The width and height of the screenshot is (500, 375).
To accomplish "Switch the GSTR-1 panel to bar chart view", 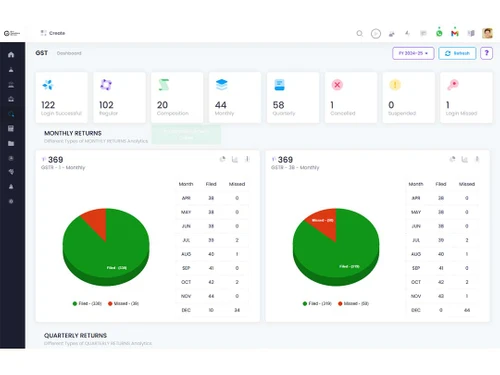I will (235, 159).
